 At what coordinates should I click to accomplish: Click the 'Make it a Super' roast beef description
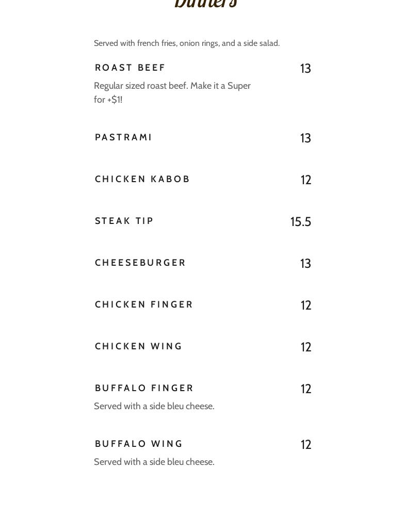point(172,93)
